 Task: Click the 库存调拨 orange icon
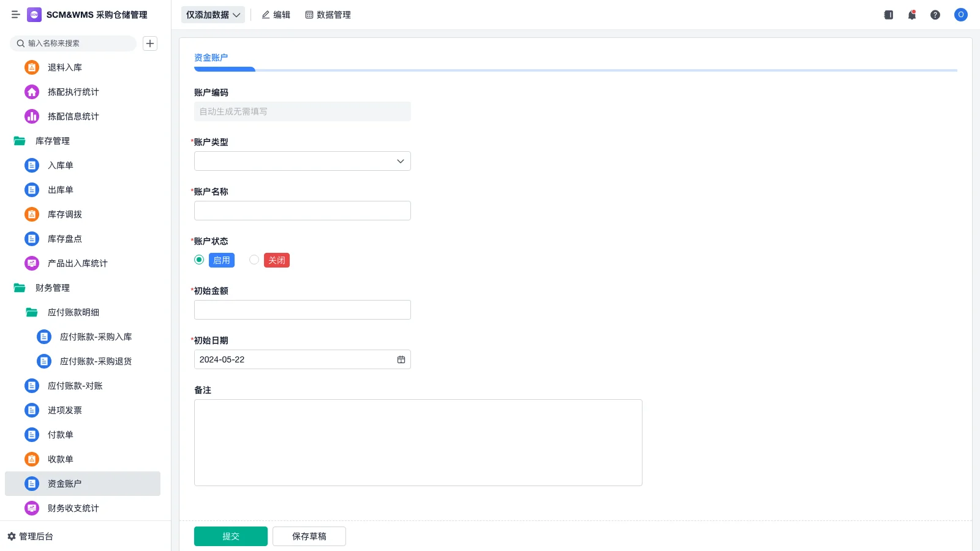[32, 214]
